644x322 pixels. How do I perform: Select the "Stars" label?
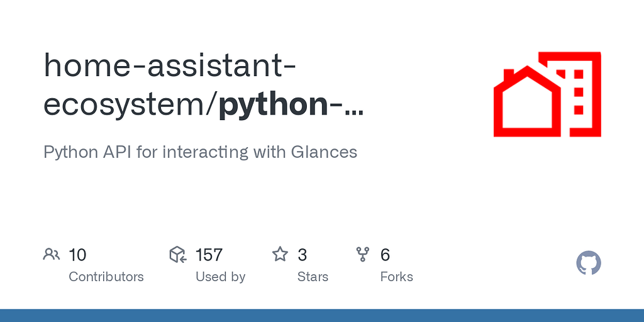tap(313, 277)
